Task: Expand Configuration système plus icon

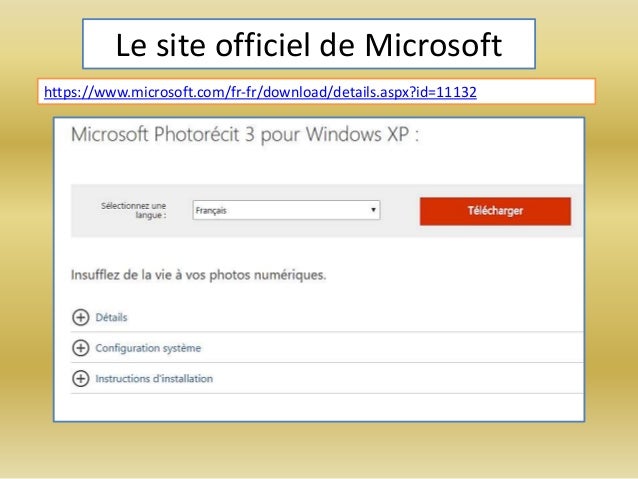Action: coord(81,348)
